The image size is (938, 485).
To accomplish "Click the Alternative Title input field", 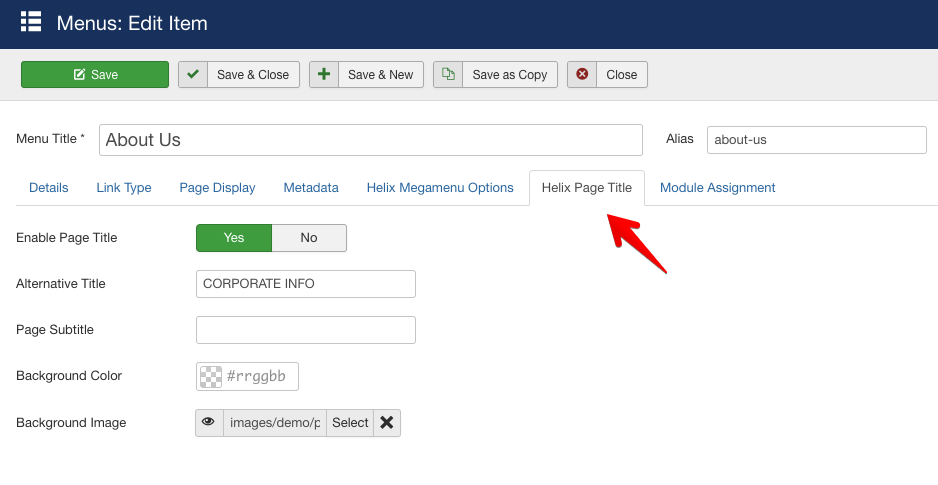I will [x=306, y=284].
